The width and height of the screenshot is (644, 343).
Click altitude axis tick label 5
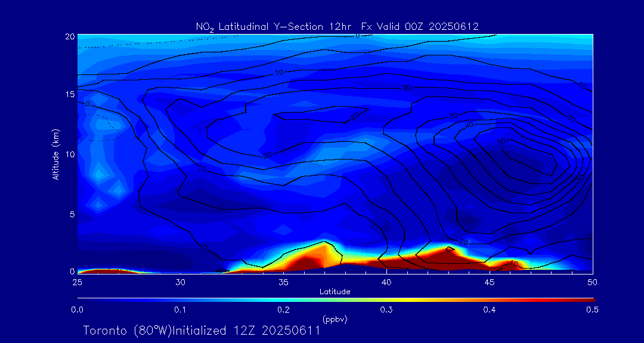tap(72, 214)
